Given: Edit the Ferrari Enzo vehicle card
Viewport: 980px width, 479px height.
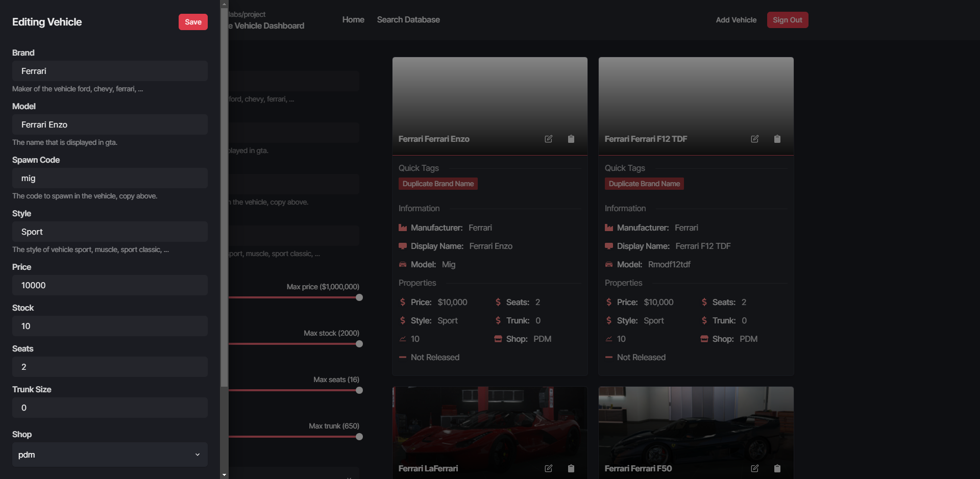Looking at the screenshot, I should click(x=549, y=138).
